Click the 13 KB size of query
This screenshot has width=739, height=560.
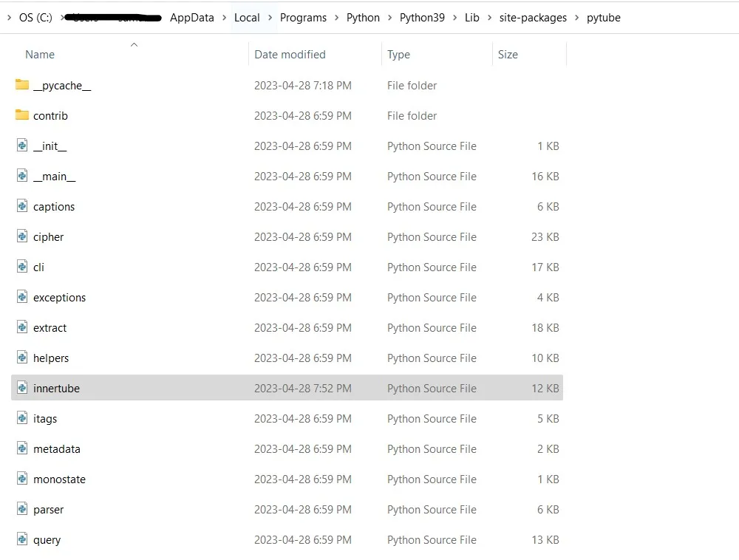point(545,540)
